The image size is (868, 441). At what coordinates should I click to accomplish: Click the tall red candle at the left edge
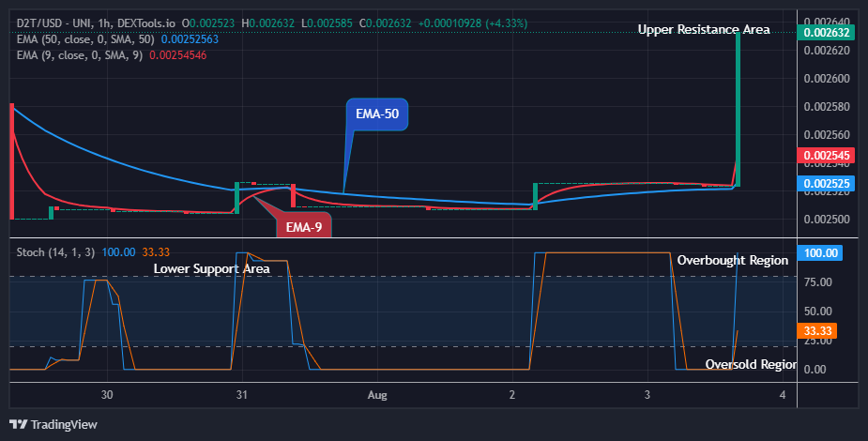point(11,161)
